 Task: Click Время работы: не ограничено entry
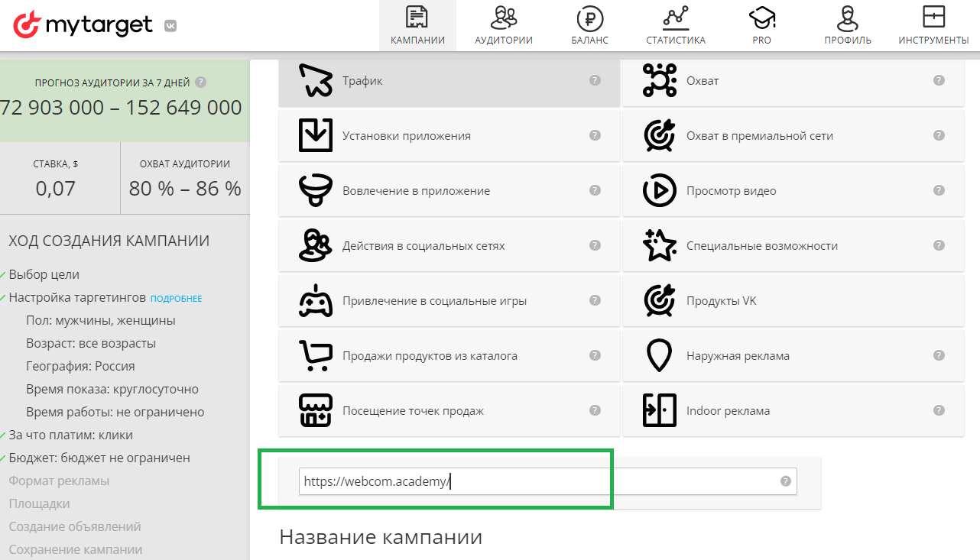pos(115,412)
